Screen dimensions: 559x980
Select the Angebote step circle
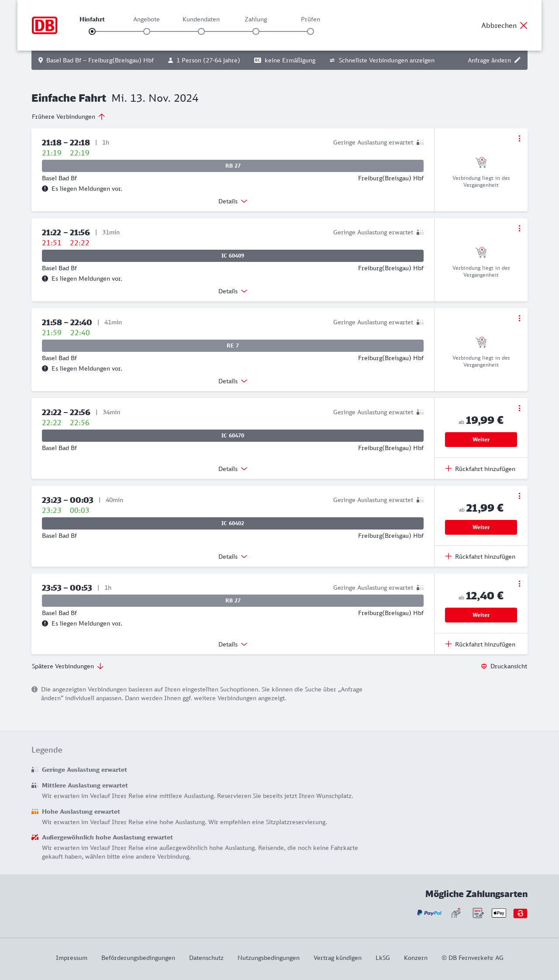coord(147,31)
